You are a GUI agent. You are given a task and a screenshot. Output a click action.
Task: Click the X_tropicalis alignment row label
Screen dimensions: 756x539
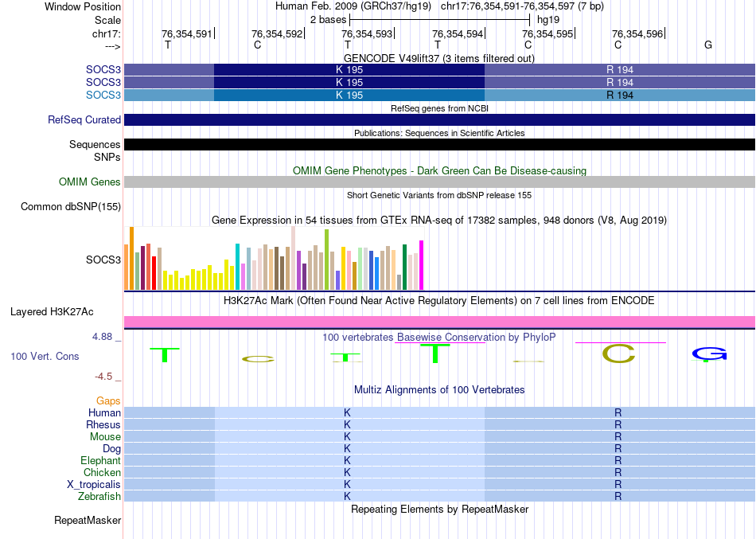[x=94, y=485]
